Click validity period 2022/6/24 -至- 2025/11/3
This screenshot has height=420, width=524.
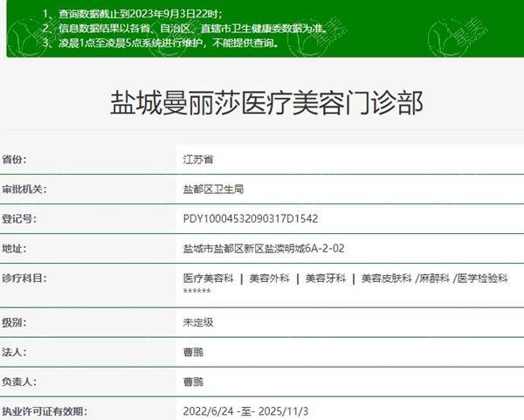[245, 411]
